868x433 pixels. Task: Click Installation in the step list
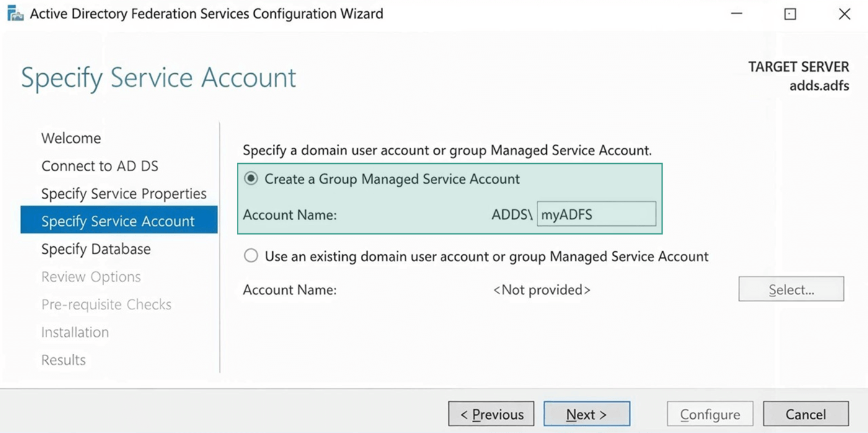(x=74, y=333)
